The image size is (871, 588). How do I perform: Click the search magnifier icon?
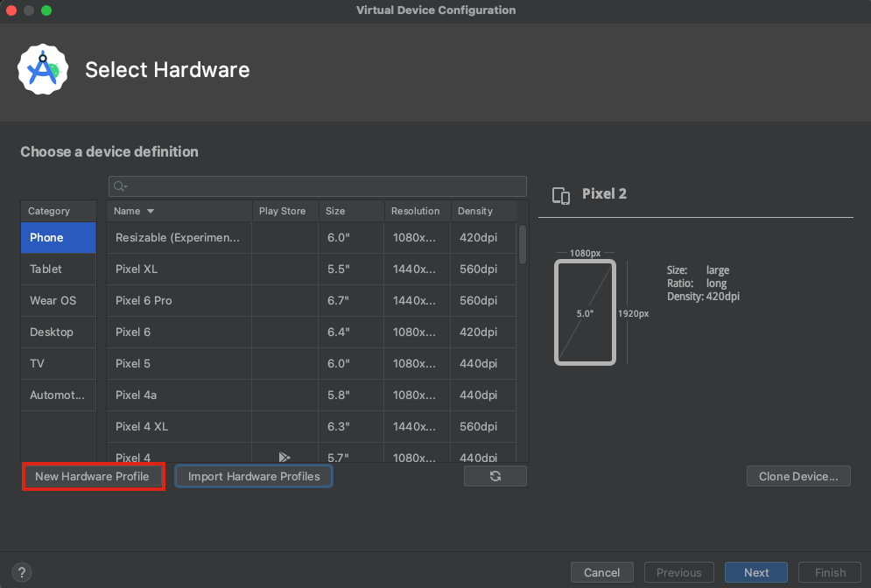tap(120, 186)
